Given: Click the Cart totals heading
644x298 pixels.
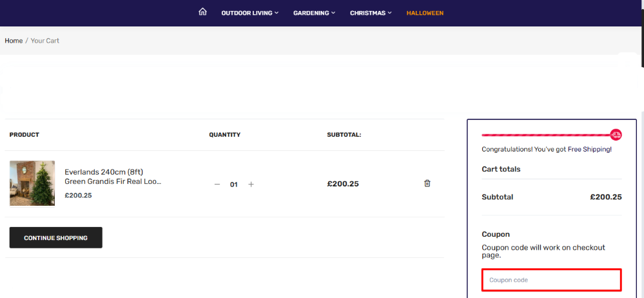Looking at the screenshot, I should (x=501, y=169).
